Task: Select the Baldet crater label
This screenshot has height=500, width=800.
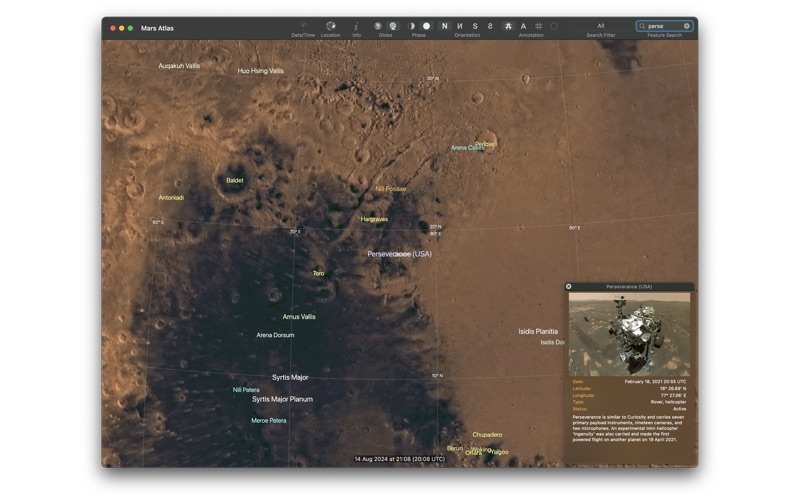Action: click(235, 180)
